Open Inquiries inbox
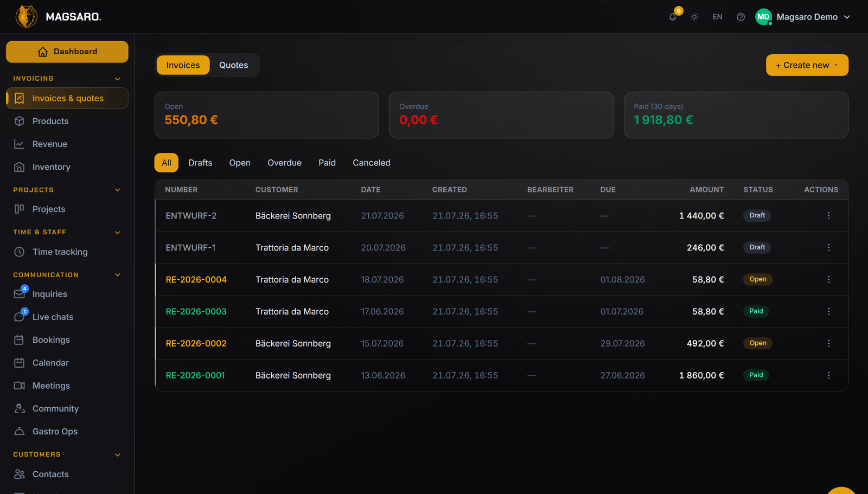The width and height of the screenshot is (868, 494). (67, 294)
